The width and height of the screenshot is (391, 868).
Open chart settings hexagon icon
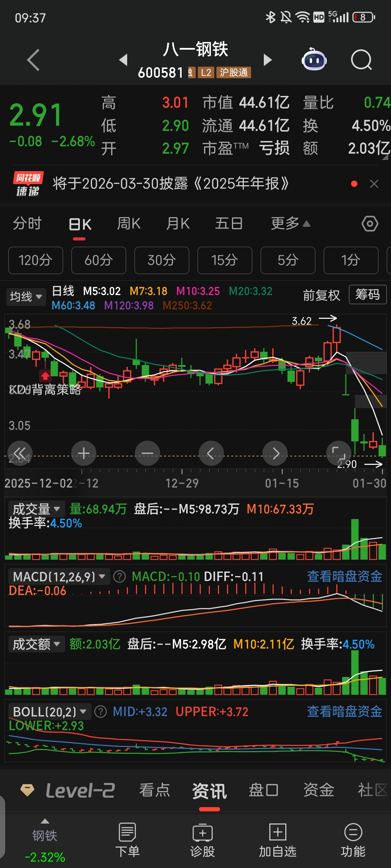coord(370,223)
